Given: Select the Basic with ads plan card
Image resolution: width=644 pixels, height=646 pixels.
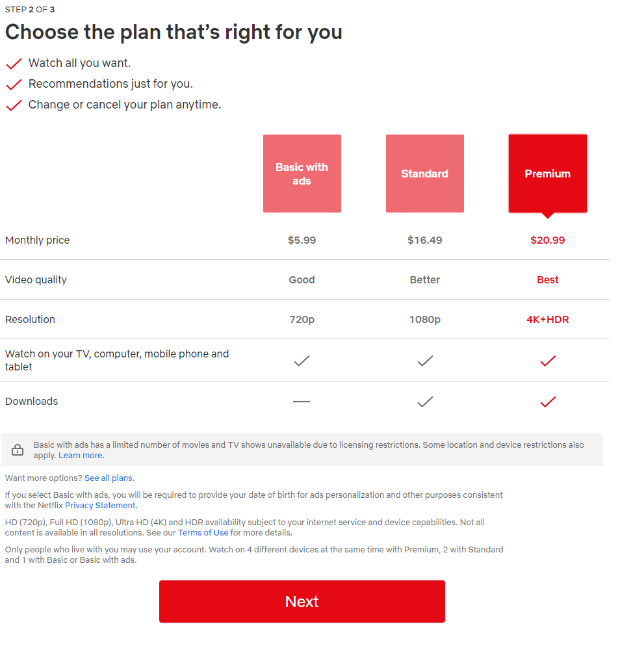Looking at the screenshot, I should 302,174.
